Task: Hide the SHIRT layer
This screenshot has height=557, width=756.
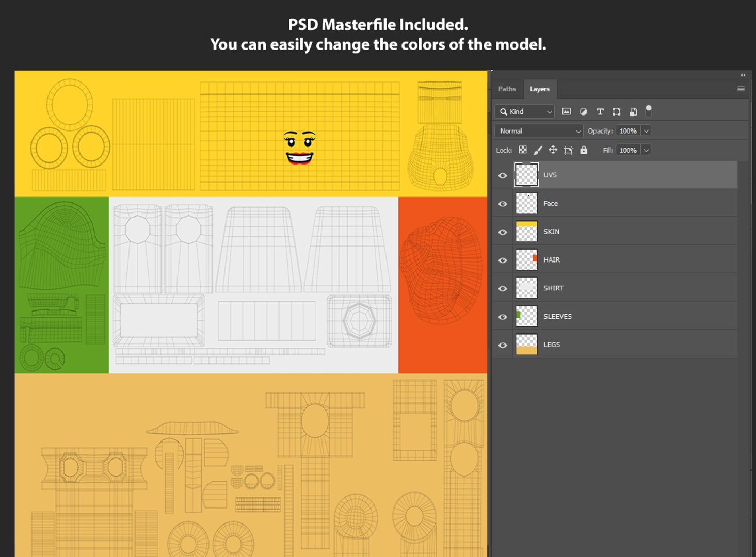Action: [x=503, y=289]
